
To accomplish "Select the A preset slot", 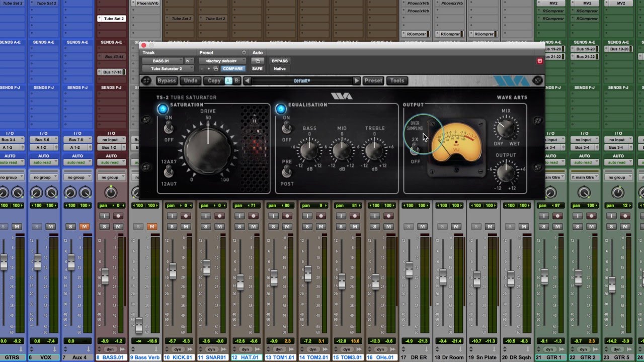I will click(229, 80).
